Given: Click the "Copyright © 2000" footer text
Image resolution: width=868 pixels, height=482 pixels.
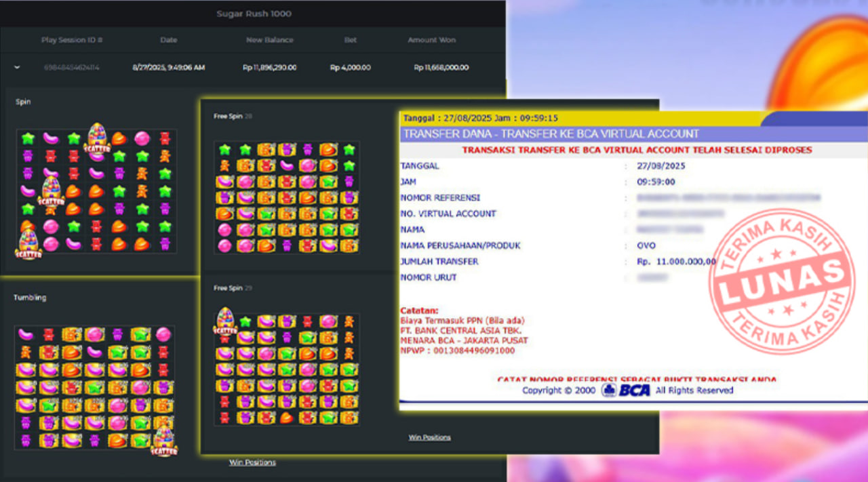Looking at the screenshot, I should [x=559, y=390].
